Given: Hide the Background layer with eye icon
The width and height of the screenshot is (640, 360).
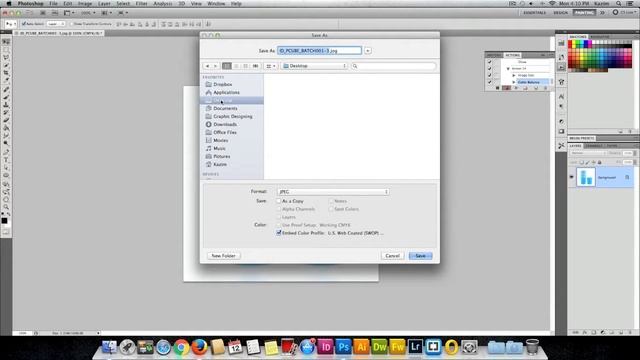Looking at the screenshot, I should [571, 177].
